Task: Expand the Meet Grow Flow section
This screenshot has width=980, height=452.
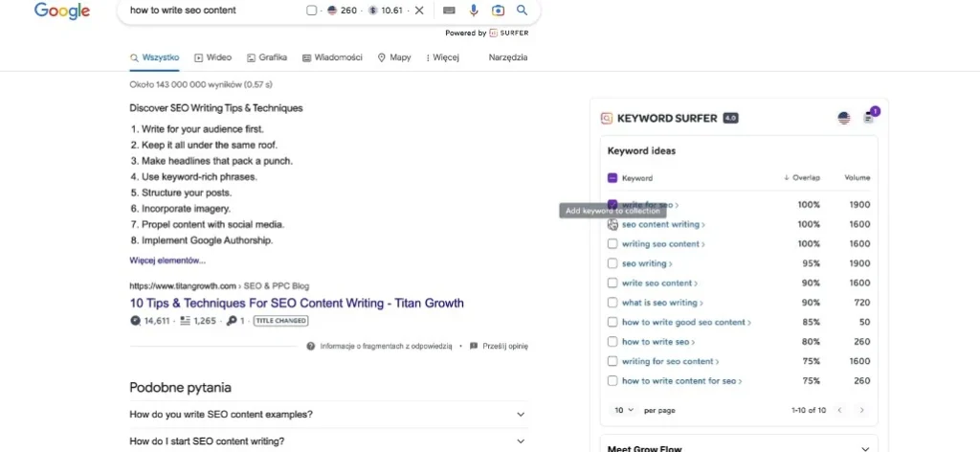Action: coord(865,448)
